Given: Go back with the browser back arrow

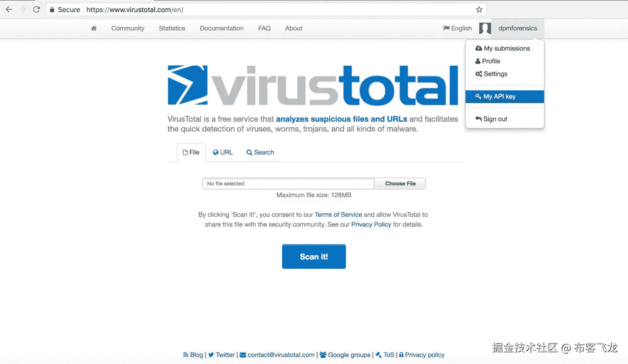Looking at the screenshot, I should [x=9, y=9].
